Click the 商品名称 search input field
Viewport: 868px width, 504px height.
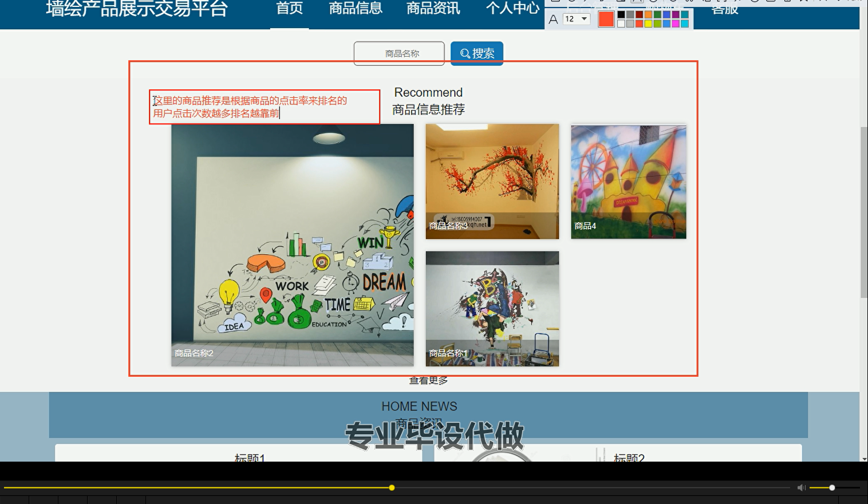(399, 53)
